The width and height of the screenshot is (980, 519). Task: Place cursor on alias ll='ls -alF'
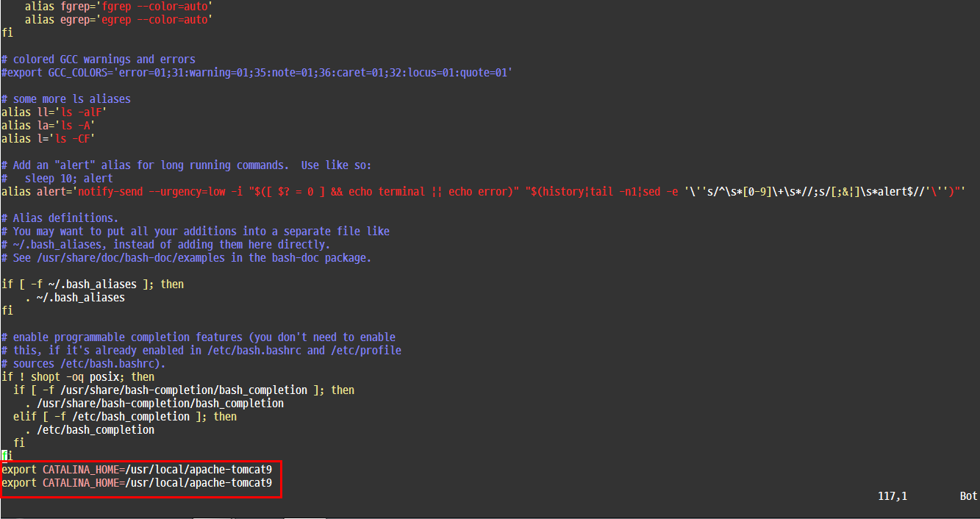click(x=54, y=112)
